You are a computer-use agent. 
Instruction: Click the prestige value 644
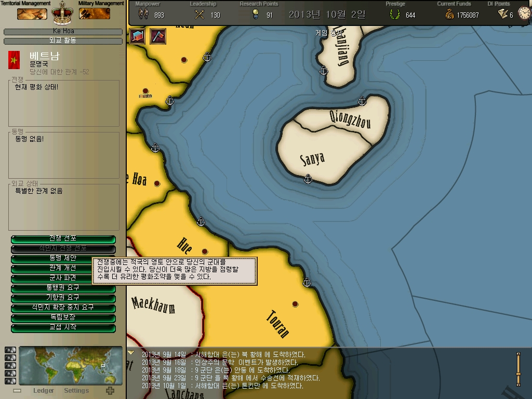tap(410, 15)
